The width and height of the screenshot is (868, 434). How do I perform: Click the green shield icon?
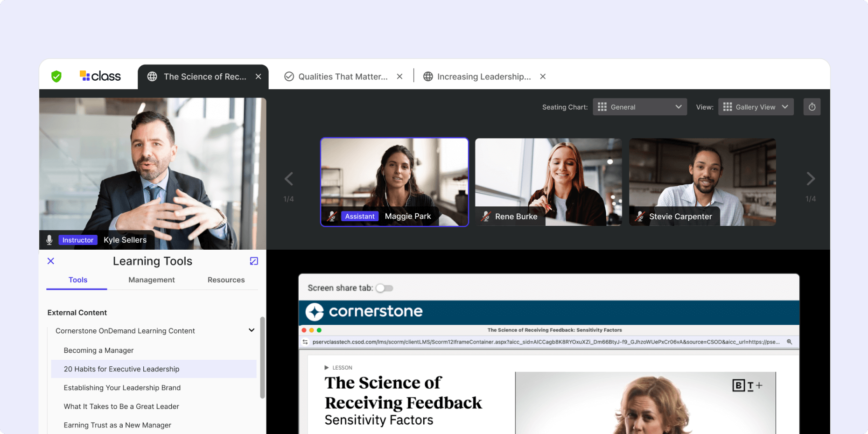coord(56,76)
